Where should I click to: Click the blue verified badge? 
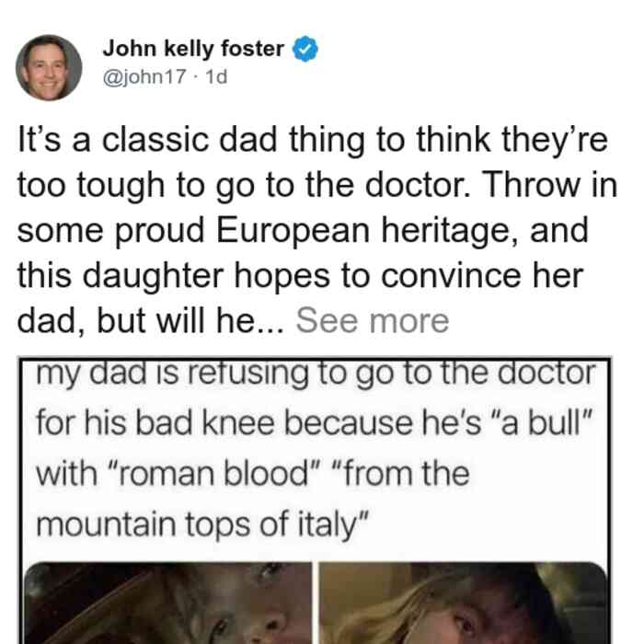click(305, 49)
